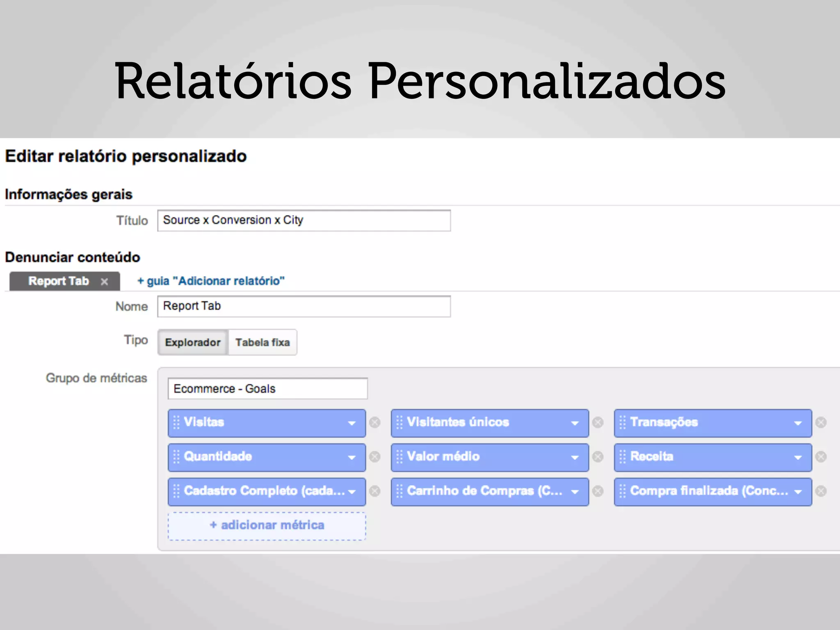840x630 pixels.
Task: Add a new report tab via guia link
Action: tap(211, 281)
